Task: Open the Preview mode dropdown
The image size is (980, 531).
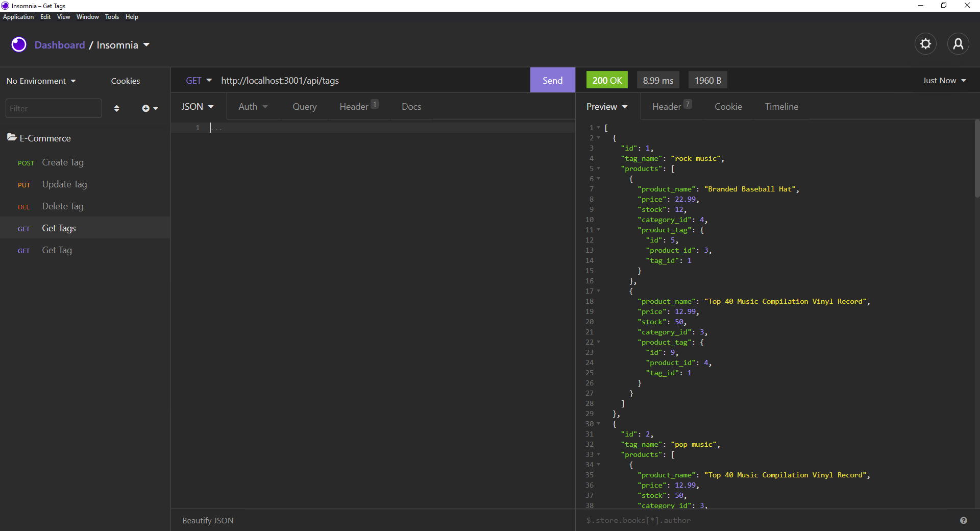Action: tap(606, 106)
